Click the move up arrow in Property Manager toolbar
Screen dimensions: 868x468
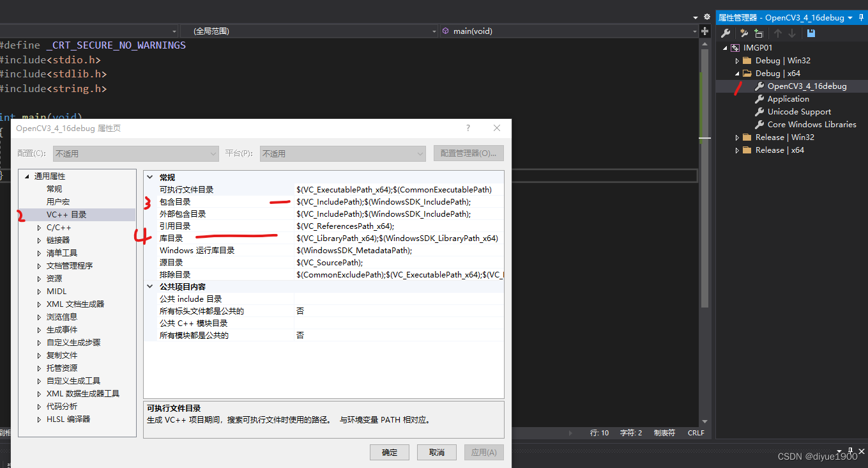(778, 33)
